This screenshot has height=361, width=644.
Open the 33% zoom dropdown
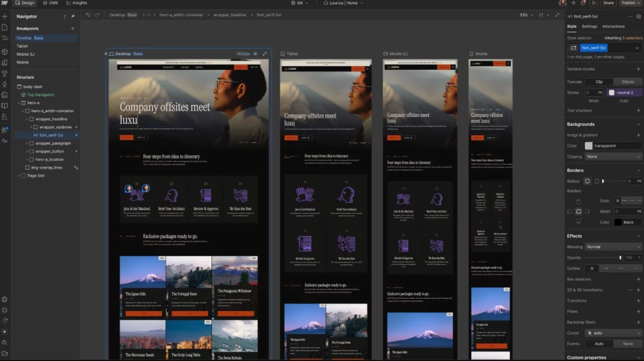525,15
